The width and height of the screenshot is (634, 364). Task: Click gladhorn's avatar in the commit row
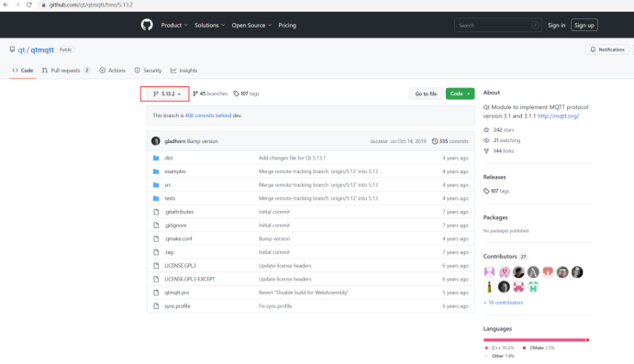156,141
